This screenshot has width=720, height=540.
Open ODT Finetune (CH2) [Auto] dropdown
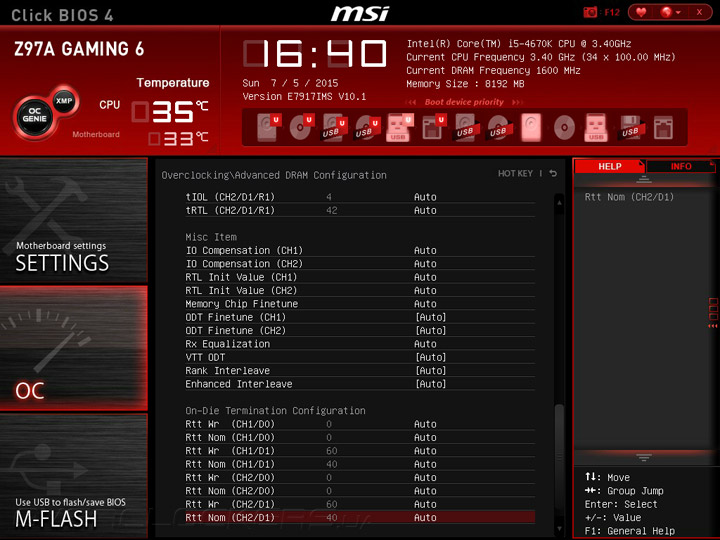(430, 331)
